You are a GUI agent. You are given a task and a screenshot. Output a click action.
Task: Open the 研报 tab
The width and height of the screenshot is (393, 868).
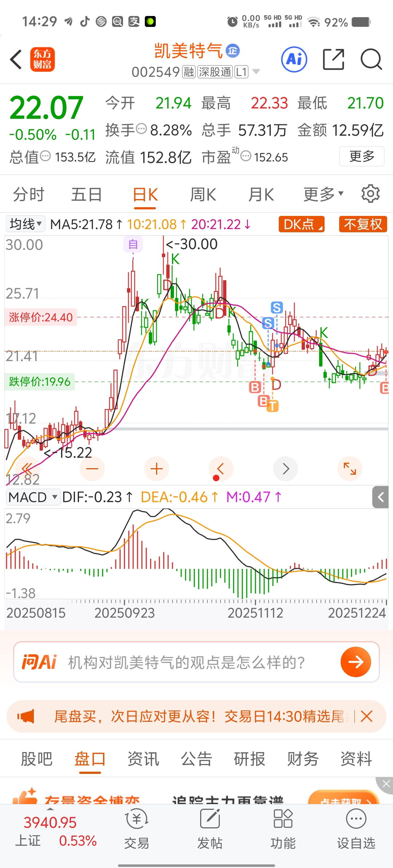point(249,759)
